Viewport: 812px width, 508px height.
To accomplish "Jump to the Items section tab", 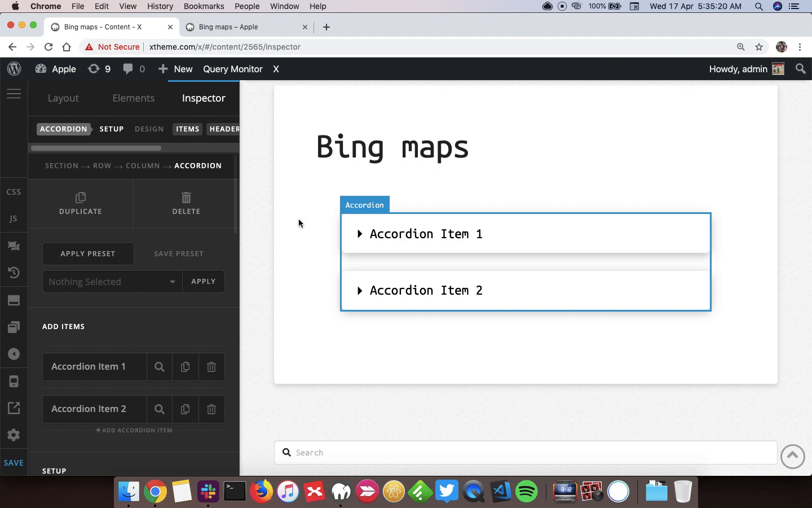I will (x=188, y=129).
